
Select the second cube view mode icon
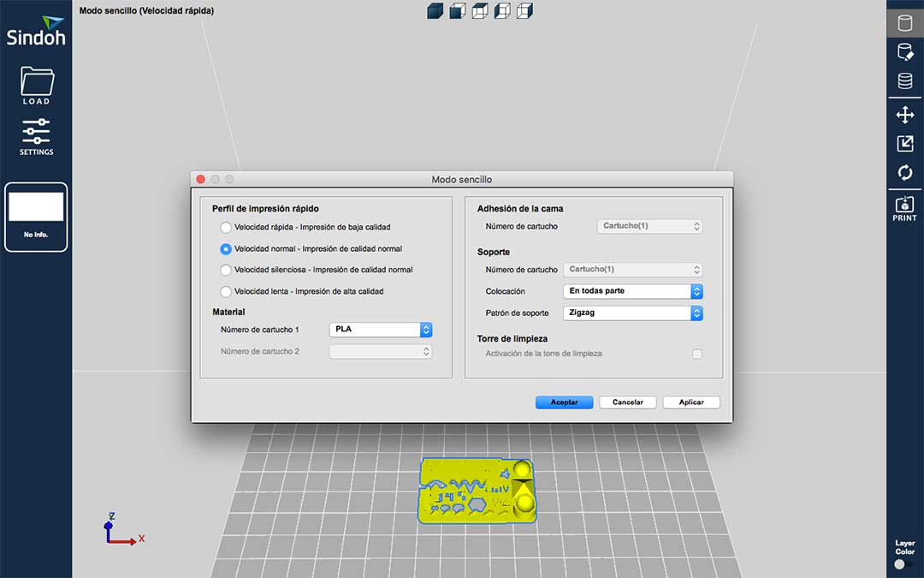click(x=457, y=11)
